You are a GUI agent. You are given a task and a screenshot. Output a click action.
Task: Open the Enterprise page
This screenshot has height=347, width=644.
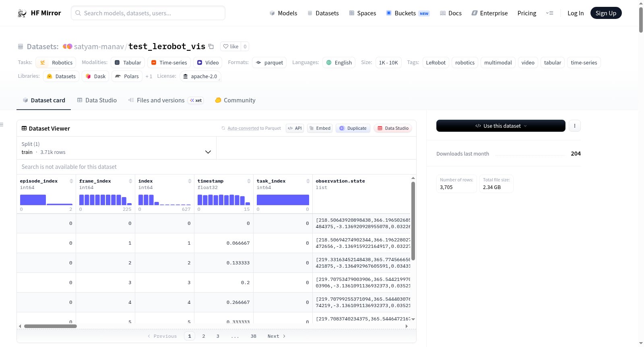point(489,13)
